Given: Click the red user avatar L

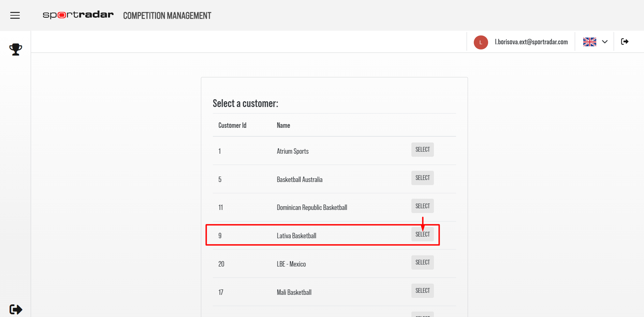Looking at the screenshot, I should (481, 42).
